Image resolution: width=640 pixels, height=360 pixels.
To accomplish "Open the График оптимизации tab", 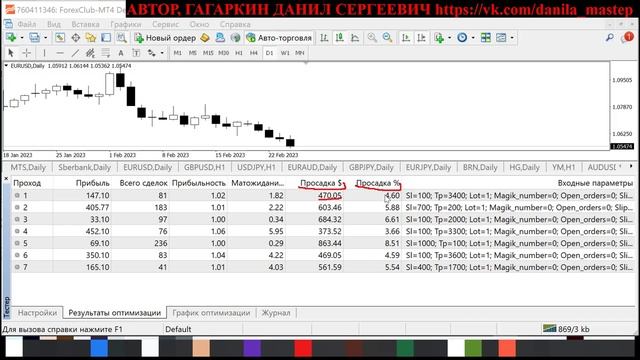I will click(211, 313).
